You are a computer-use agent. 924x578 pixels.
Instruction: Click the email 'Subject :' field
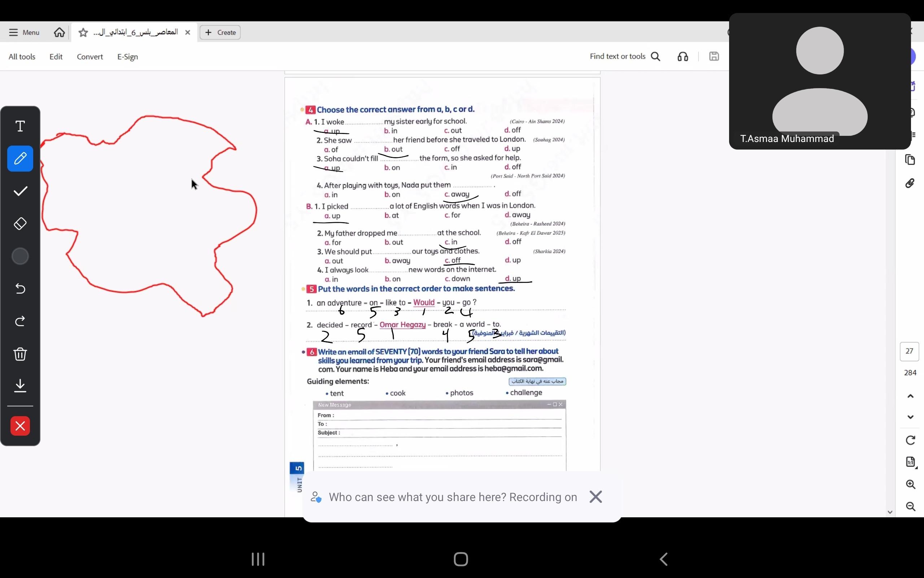pyautogui.click(x=439, y=433)
